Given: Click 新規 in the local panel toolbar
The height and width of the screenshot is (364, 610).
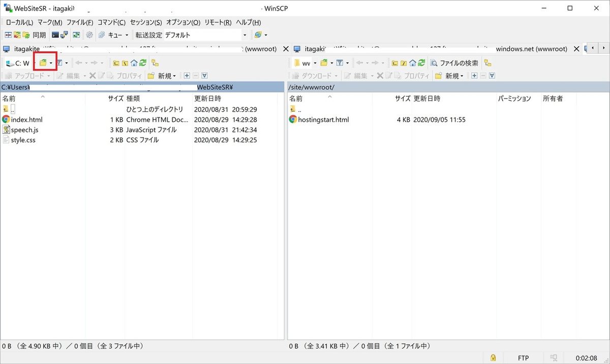Looking at the screenshot, I should (x=162, y=76).
